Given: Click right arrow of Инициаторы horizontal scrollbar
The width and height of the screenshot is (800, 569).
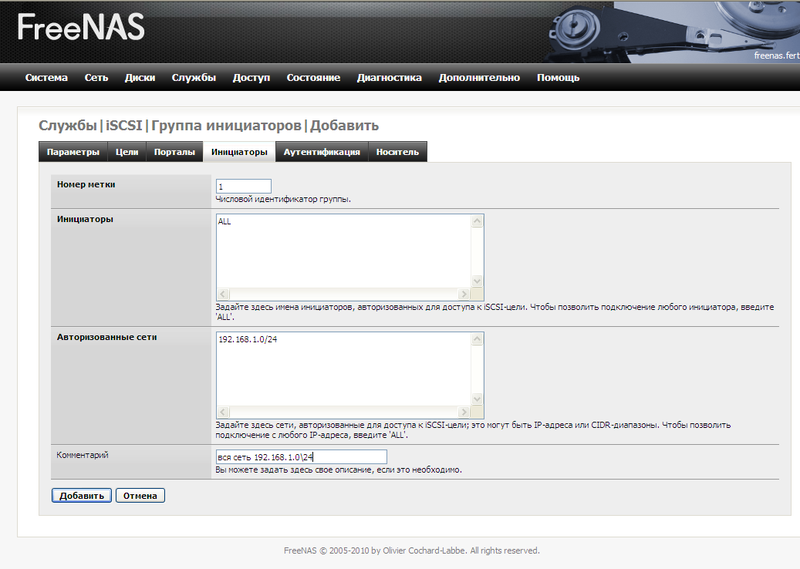Looking at the screenshot, I should click(x=464, y=294).
